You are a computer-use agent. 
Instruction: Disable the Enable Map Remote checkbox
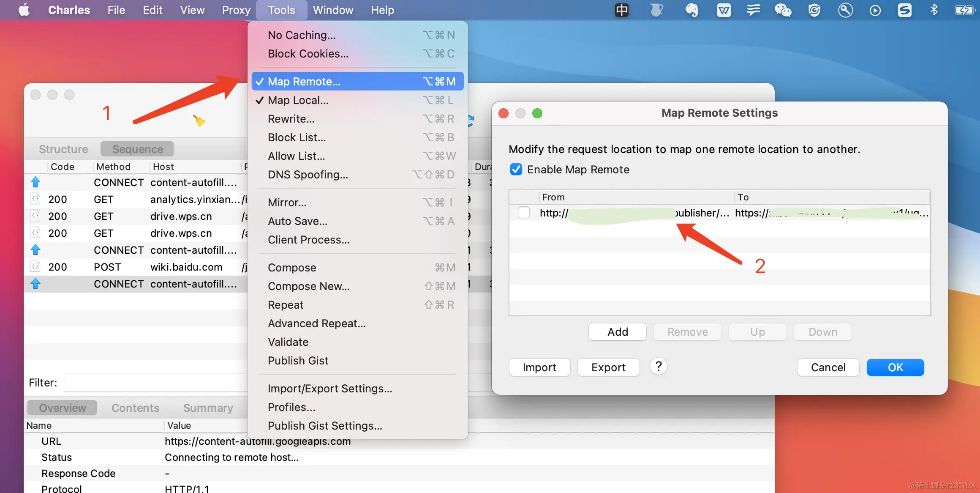[x=516, y=170]
